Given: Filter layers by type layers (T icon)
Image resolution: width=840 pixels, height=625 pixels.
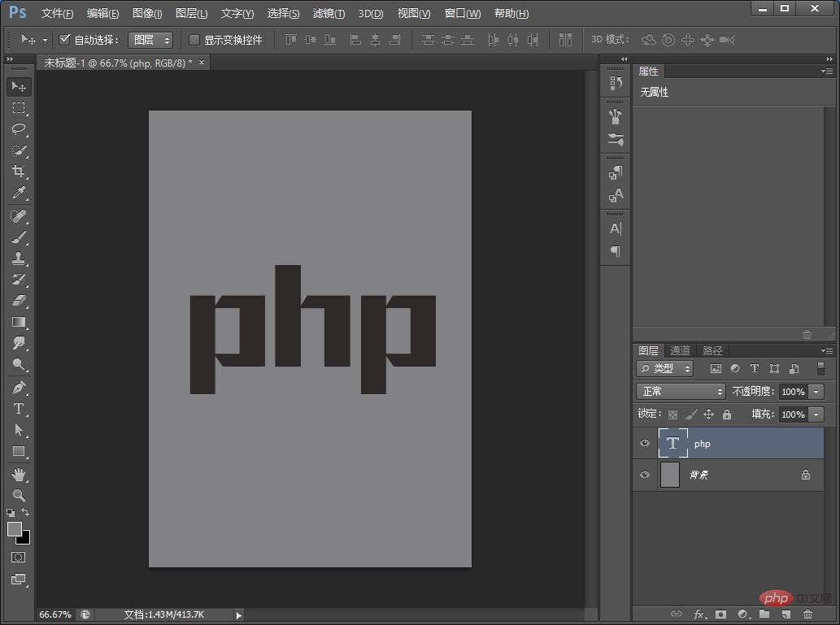Looking at the screenshot, I should tap(755, 368).
